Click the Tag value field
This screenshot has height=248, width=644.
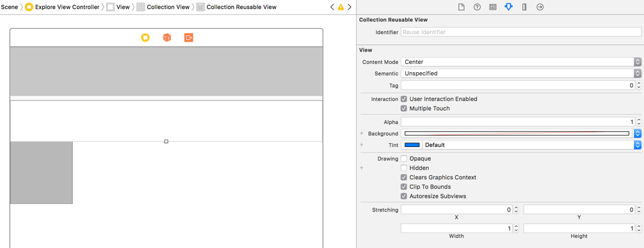point(518,86)
